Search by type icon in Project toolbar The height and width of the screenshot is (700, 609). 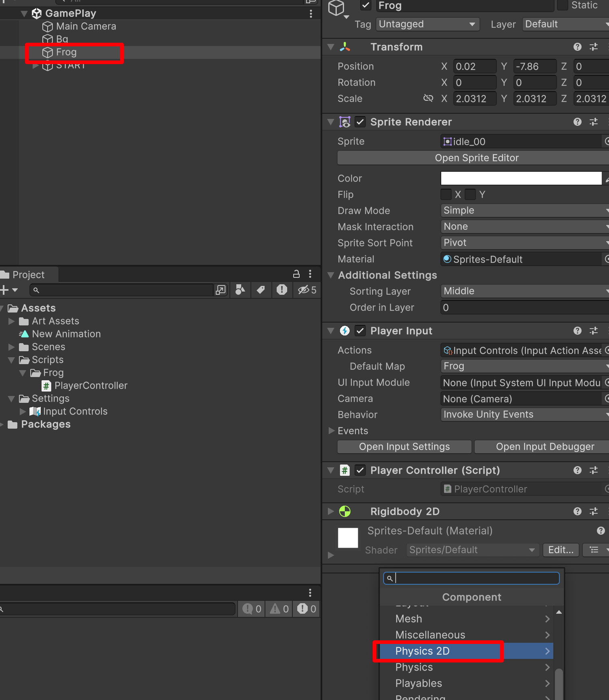click(240, 290)
